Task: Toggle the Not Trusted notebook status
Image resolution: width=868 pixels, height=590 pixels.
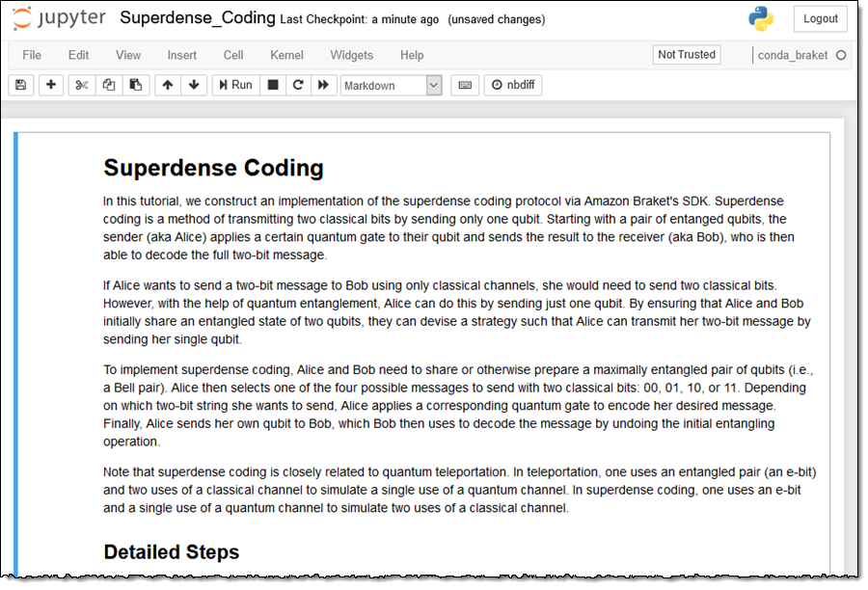Action: (x=687, y=55)
